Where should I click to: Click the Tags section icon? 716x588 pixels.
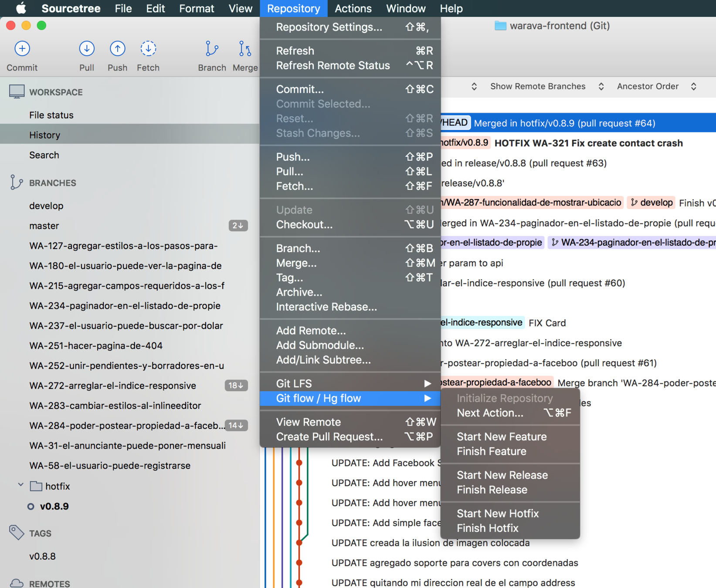point(17,533)
